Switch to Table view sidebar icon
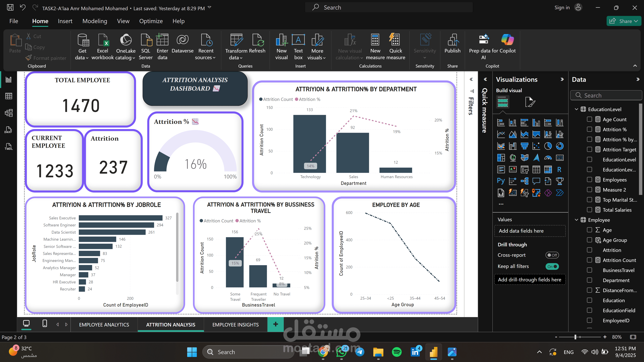 pyautogui.click(x=9, y=96)
